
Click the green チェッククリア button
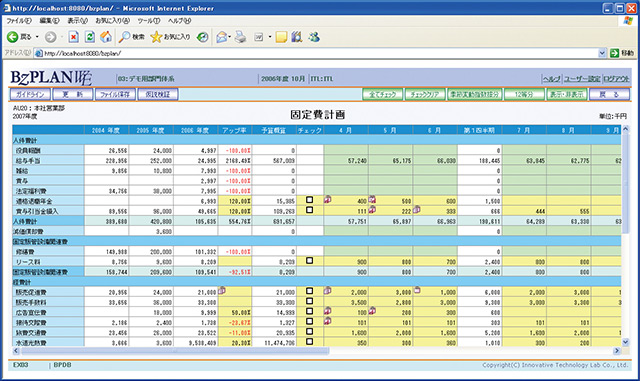point(425,94)
